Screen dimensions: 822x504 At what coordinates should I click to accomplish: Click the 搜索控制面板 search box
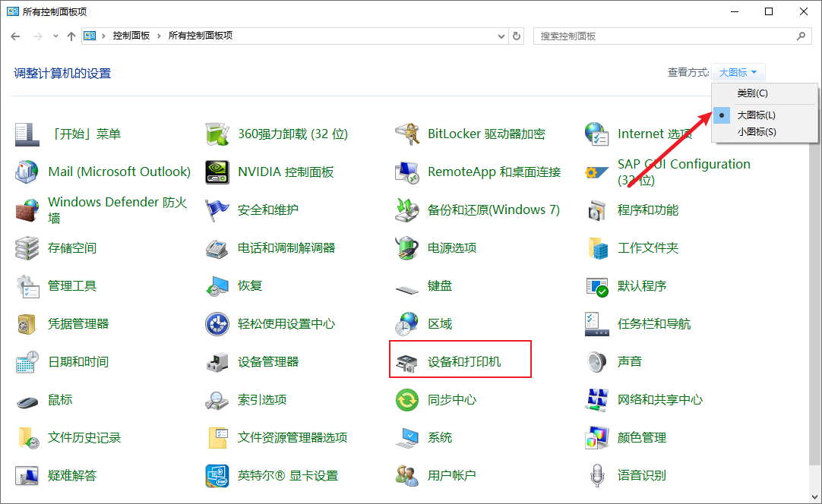pyautogui.click(x=665, y=36)
